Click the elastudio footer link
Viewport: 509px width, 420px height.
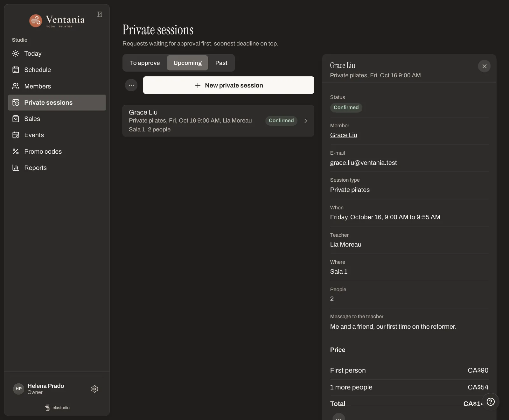(x=57, y=408)
